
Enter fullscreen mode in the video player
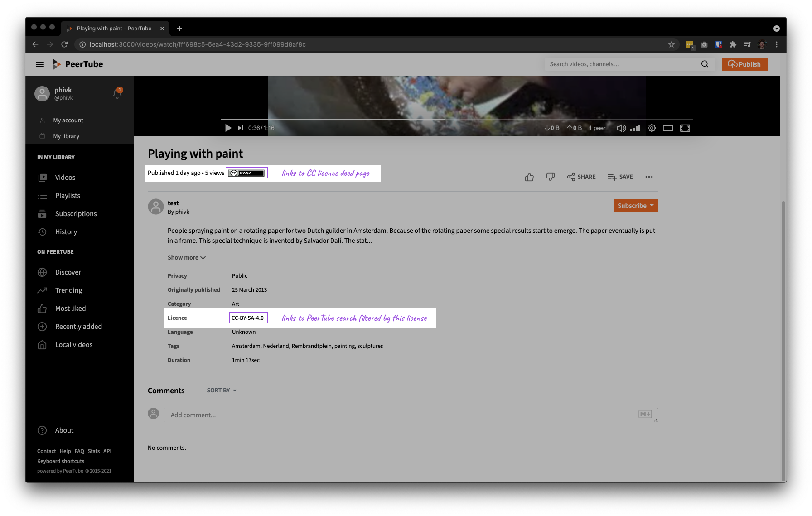pos(685,128)
